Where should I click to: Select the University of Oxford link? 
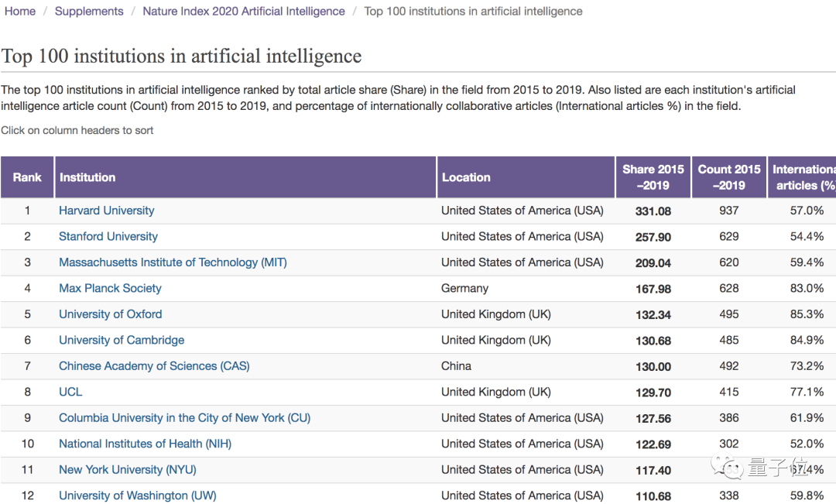(111, 314)
